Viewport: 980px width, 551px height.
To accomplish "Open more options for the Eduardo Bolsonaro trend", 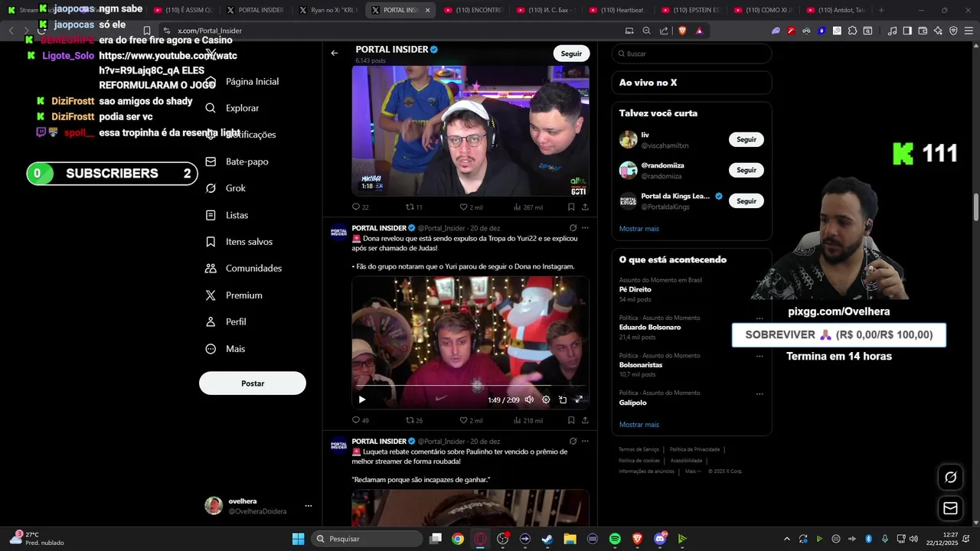I will click(x=759, y=318).
